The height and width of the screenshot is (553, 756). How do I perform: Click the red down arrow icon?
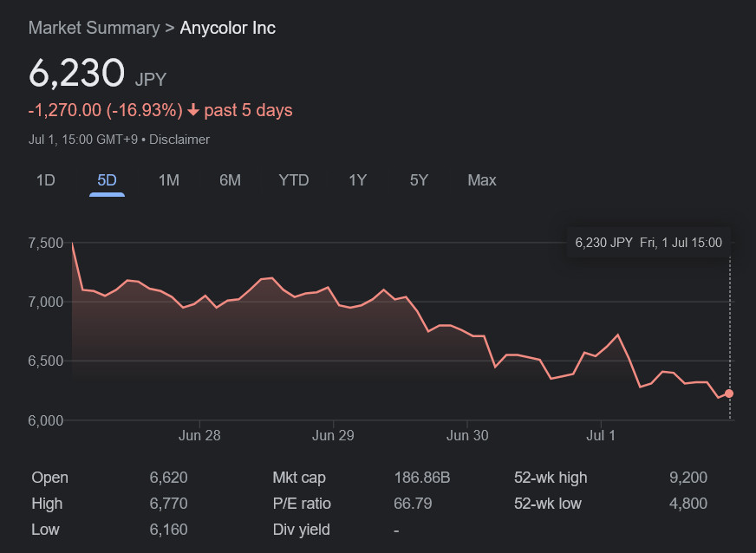193,111
